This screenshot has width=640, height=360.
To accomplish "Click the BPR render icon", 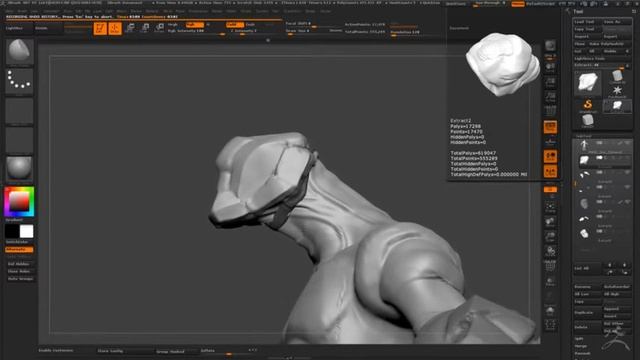I will (550, 46).
